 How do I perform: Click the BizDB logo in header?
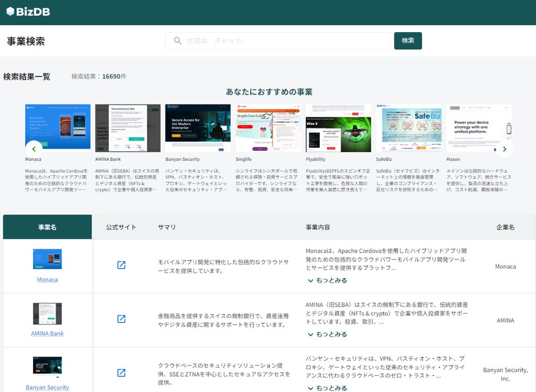click(28, 11)
